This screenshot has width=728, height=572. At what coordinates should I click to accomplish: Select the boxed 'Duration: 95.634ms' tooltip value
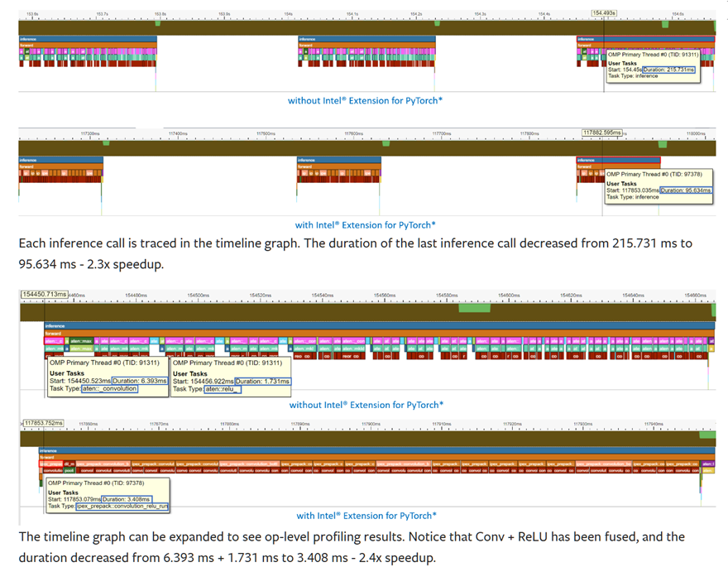pyautogui.click(x=686, y=190)
